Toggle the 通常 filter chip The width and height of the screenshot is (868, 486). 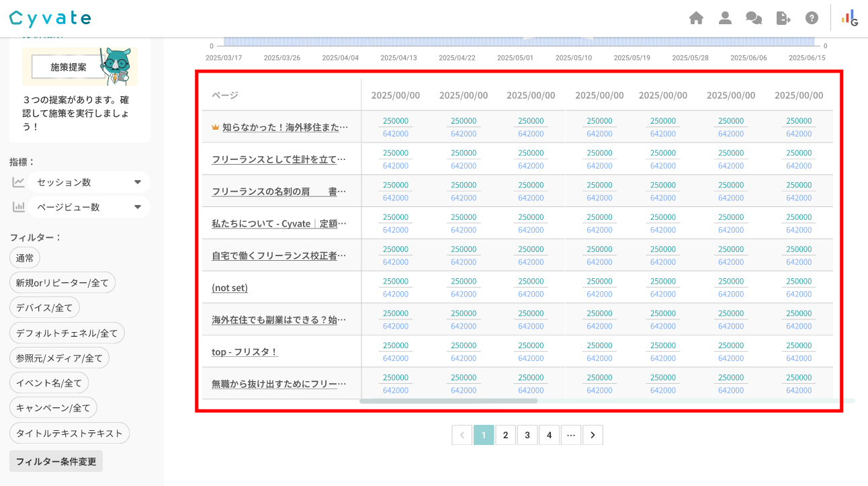(x=25, y=257)
